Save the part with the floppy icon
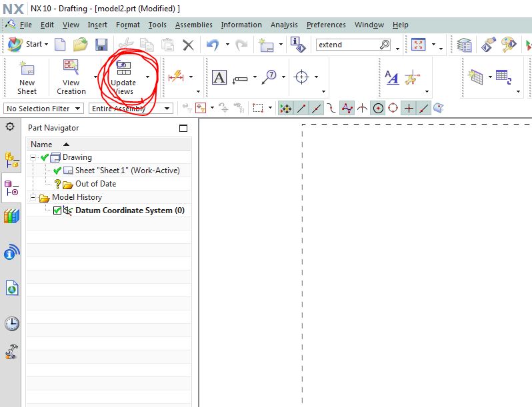 (101, 45)
